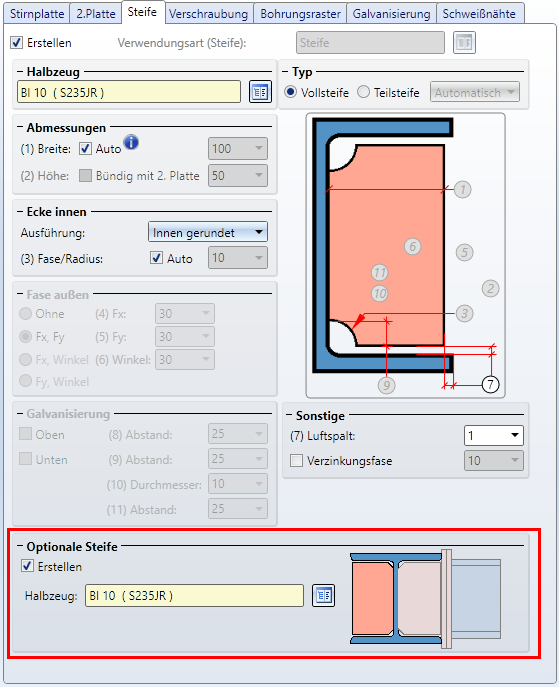Toggle Erstellen in Optionale Steife section
This screenshot has width=559, height=687.
[x=27, y=566]
